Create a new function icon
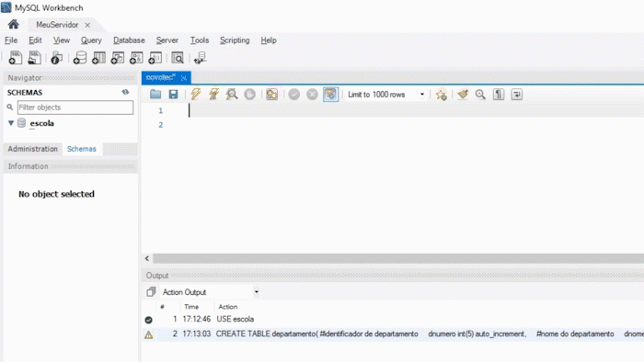This screenshot has width=644, height=362. [155, 58]
